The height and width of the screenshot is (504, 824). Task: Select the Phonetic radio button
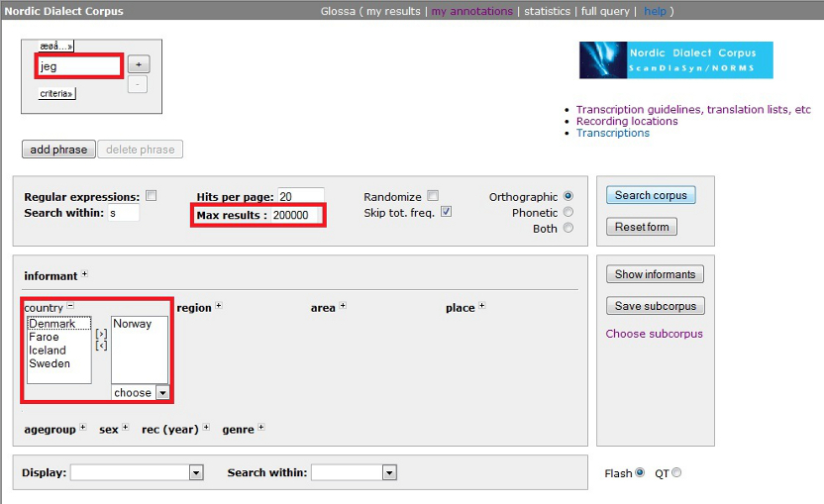[x=567, y=213]
